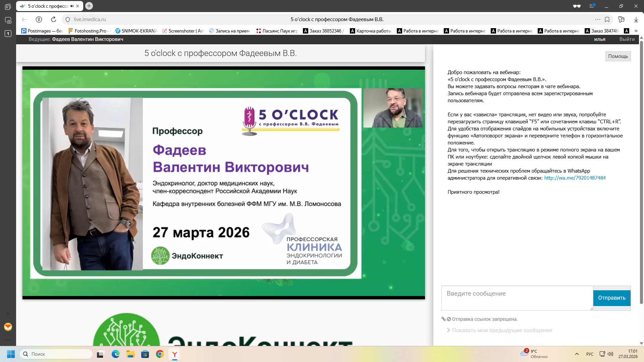Mute the tab audio speaker icon
644x362 pixels.
point(72,6)
